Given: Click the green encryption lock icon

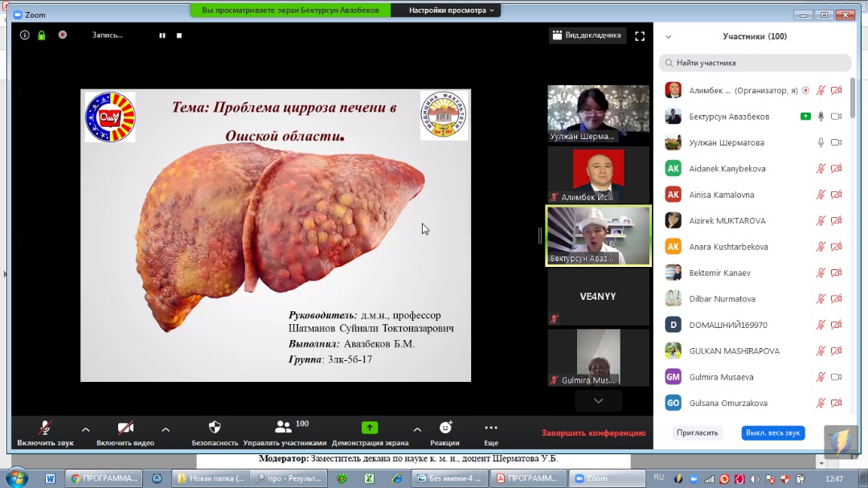Looking at the screenshot, I should coord(42,35).
